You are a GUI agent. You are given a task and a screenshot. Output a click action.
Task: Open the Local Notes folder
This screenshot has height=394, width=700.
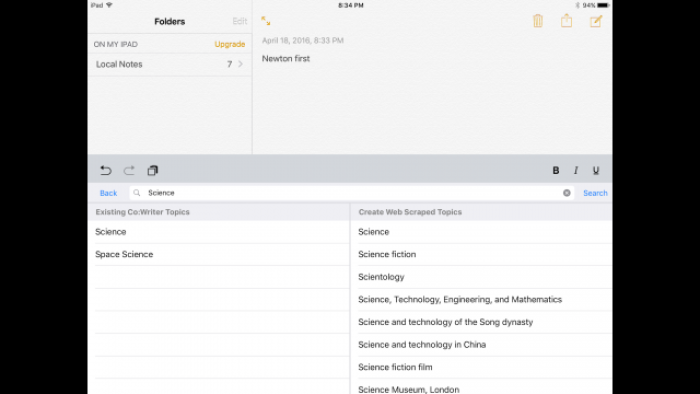tap(170, 64)
